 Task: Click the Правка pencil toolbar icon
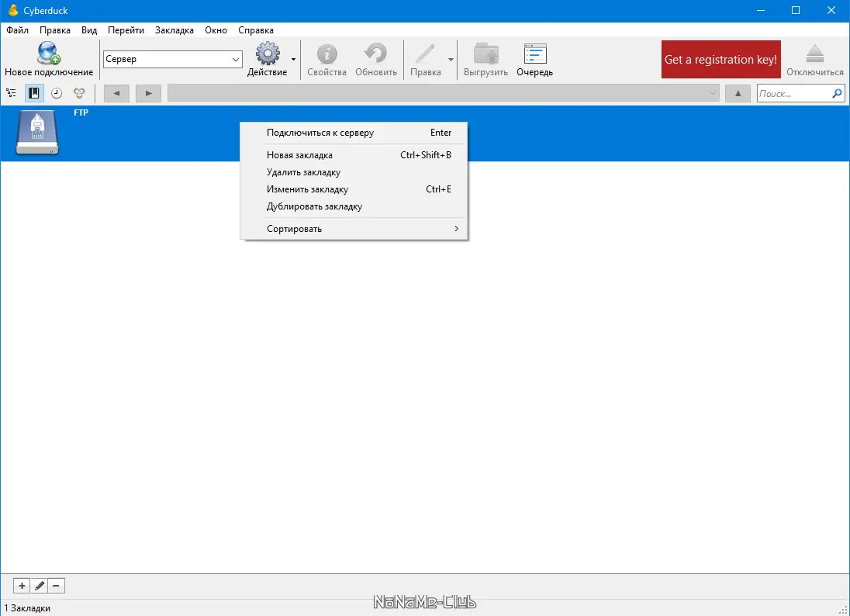(x=425, y=54)
